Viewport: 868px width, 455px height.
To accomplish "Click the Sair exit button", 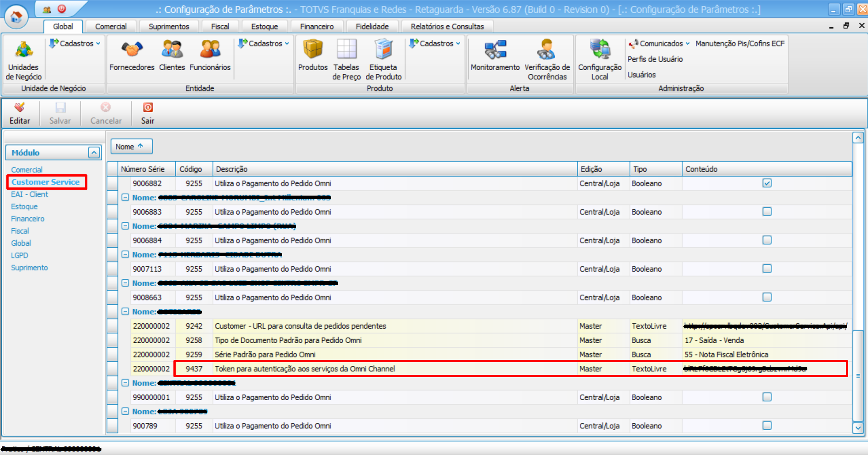I will [x=148, y=114].
